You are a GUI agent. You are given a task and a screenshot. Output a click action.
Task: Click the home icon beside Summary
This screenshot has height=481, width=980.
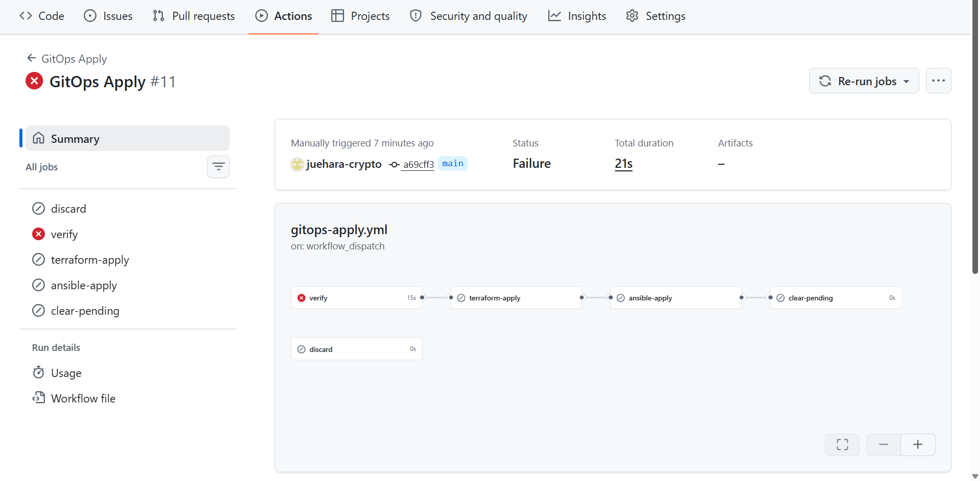pyautogui.click(x=38, y=138)
